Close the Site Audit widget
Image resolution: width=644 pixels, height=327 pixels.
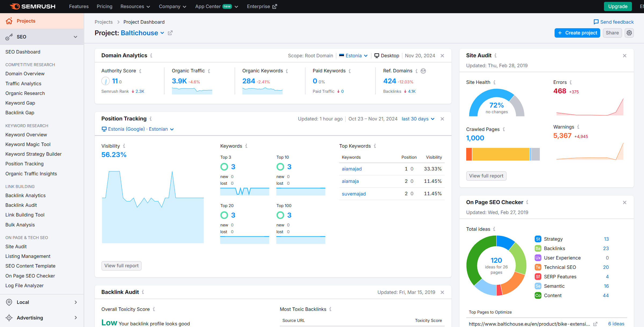pyautogui.click(x=625, y=56)
